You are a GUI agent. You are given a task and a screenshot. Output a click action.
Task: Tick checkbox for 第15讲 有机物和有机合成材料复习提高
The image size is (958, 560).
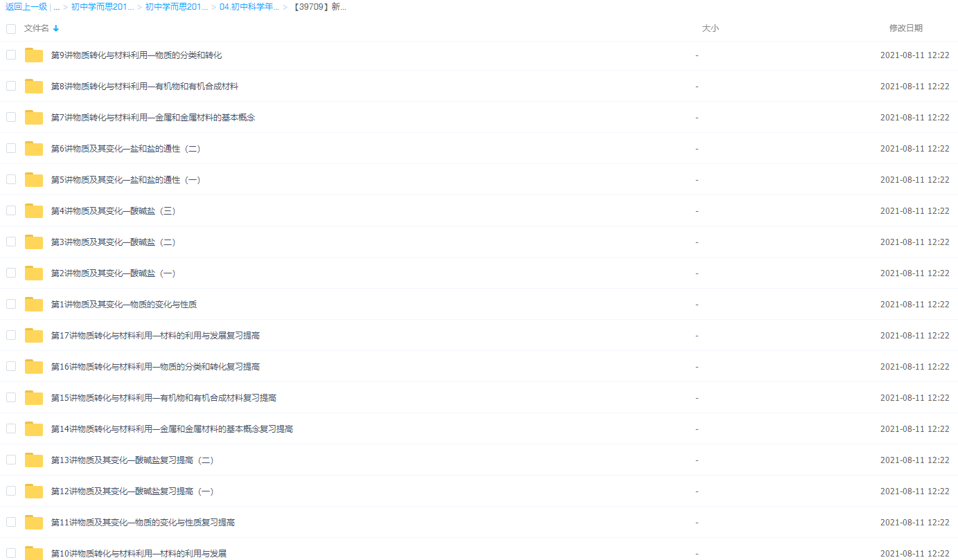tap(11, 397)
